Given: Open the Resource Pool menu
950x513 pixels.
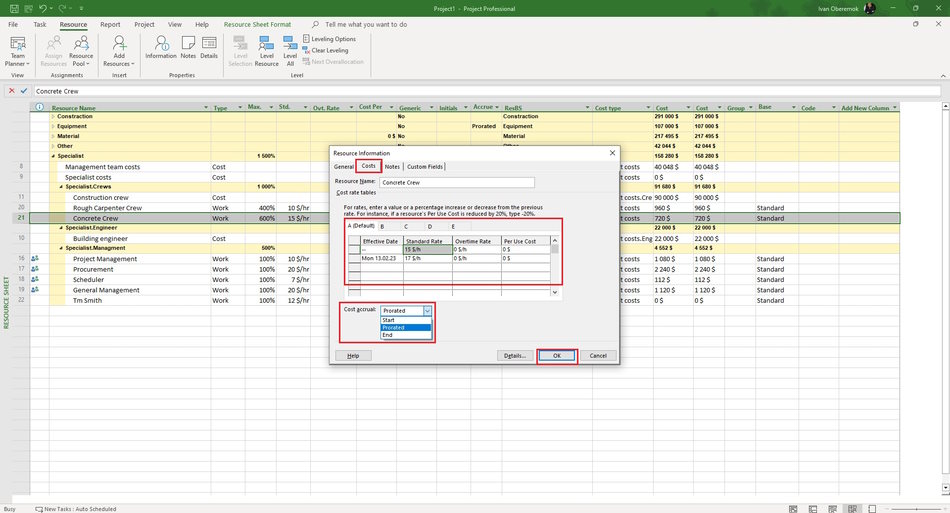Looking at the screenshot, I should tap(81, 51).
